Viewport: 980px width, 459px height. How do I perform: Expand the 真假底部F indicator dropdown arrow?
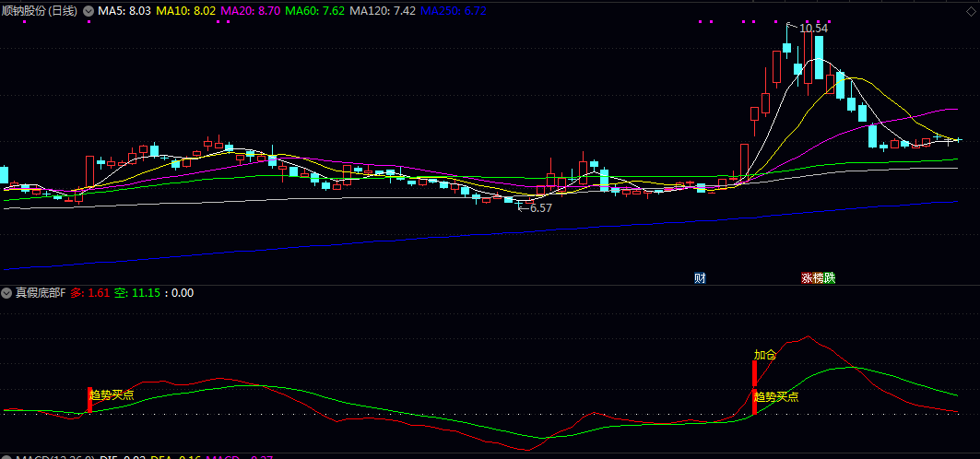(x=7, y=293)
